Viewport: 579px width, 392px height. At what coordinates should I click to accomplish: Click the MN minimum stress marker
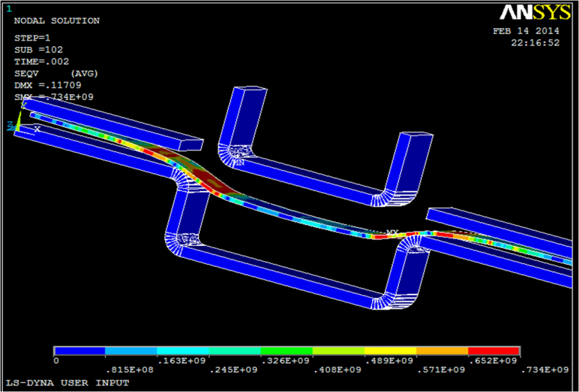[x=240, y=162]
